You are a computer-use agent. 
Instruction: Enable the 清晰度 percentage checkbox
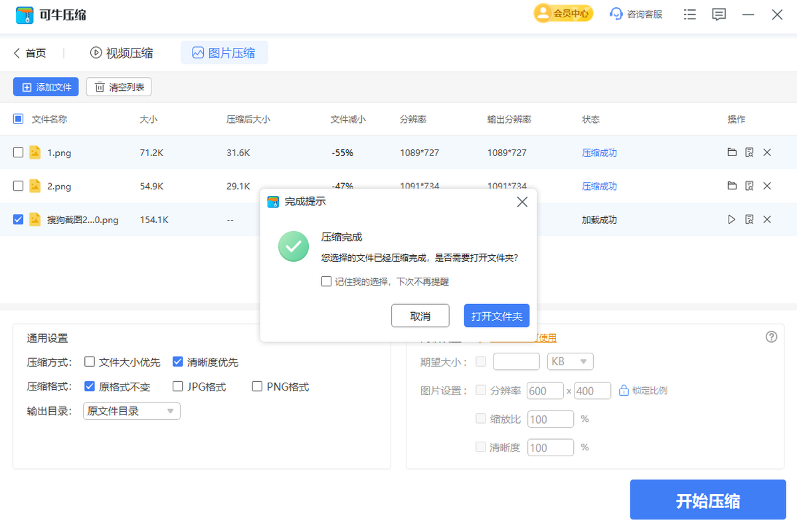[x=481, y=448]
